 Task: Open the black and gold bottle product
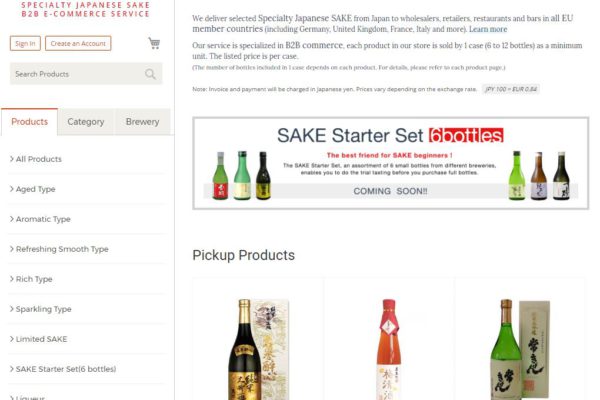point(258,349)
